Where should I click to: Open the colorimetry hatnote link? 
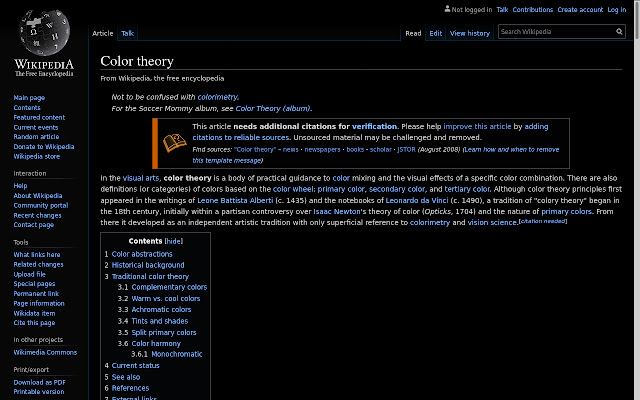[218, 97]
